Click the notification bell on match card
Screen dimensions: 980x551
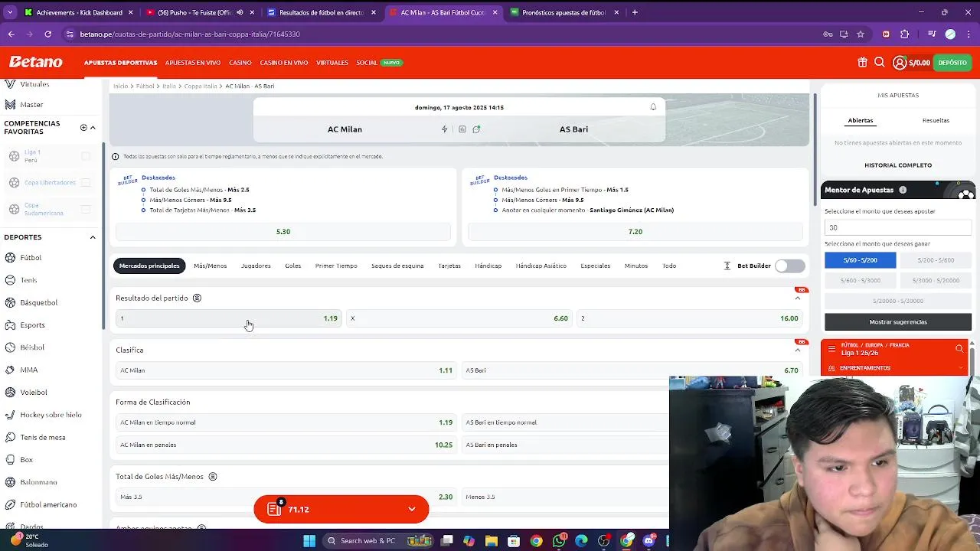tap(653, 107)
